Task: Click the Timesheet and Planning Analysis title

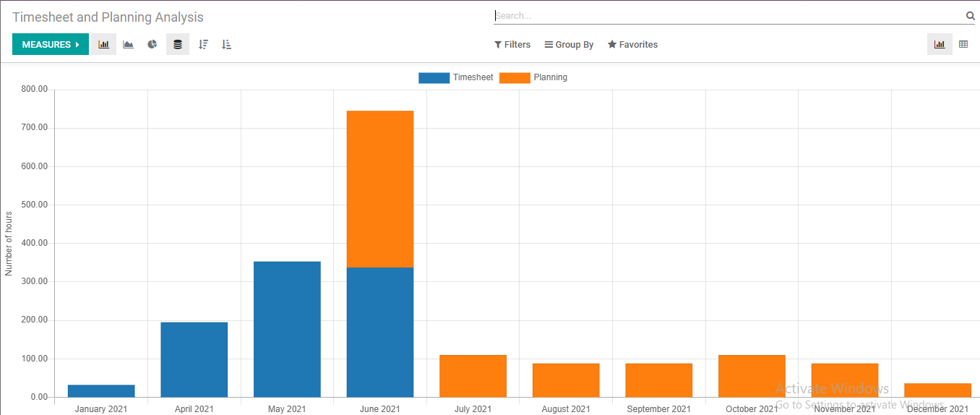Action: tap(108, 17)
